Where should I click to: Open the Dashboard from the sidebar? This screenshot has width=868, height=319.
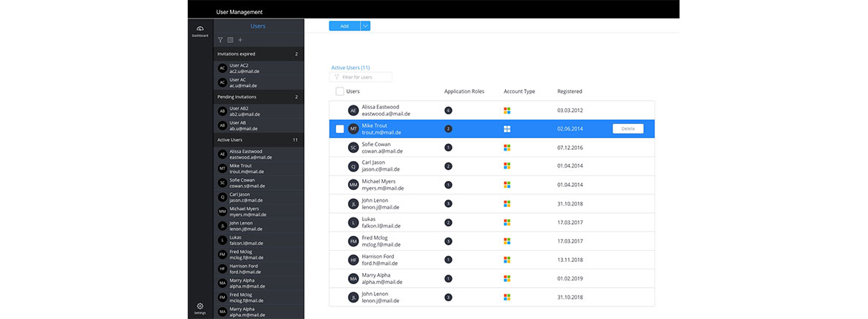tap(200, 30)
